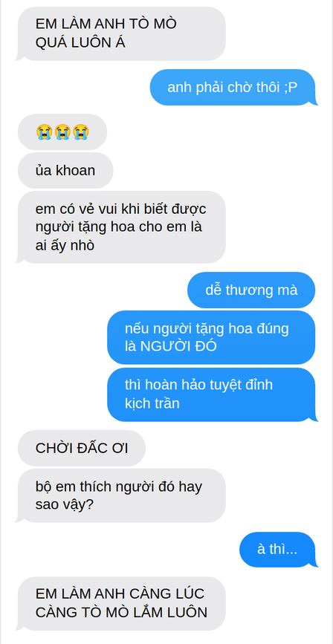Tap the last crying emoji
This screenshot has height=644, width=333.
tap(81, 132)
